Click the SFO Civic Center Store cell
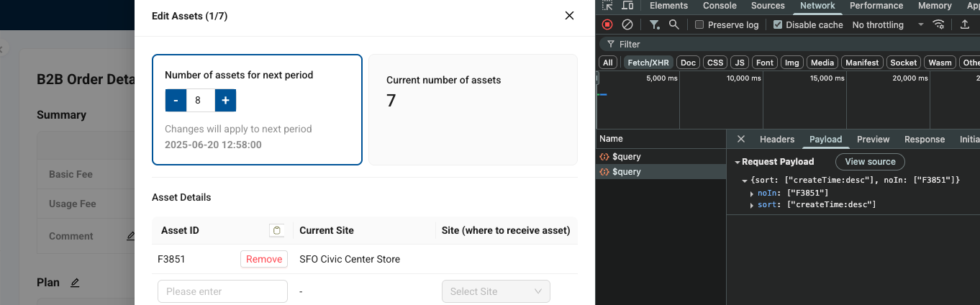This screenshot has width=980, height=305. pos(350,259)
